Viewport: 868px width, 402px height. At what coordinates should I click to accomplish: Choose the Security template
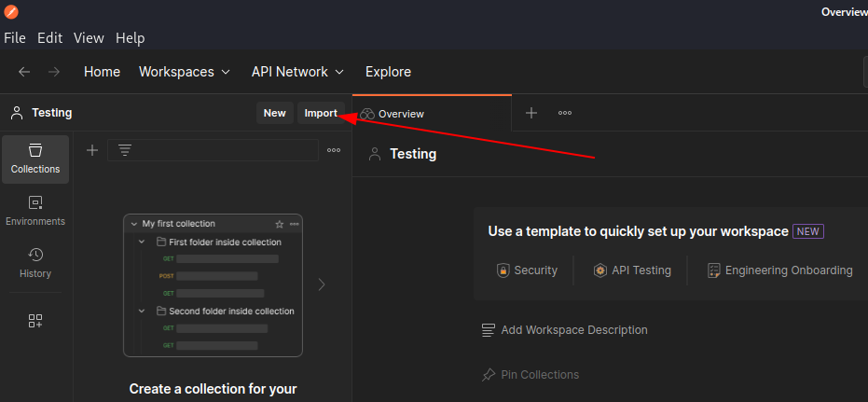(528, 270)
